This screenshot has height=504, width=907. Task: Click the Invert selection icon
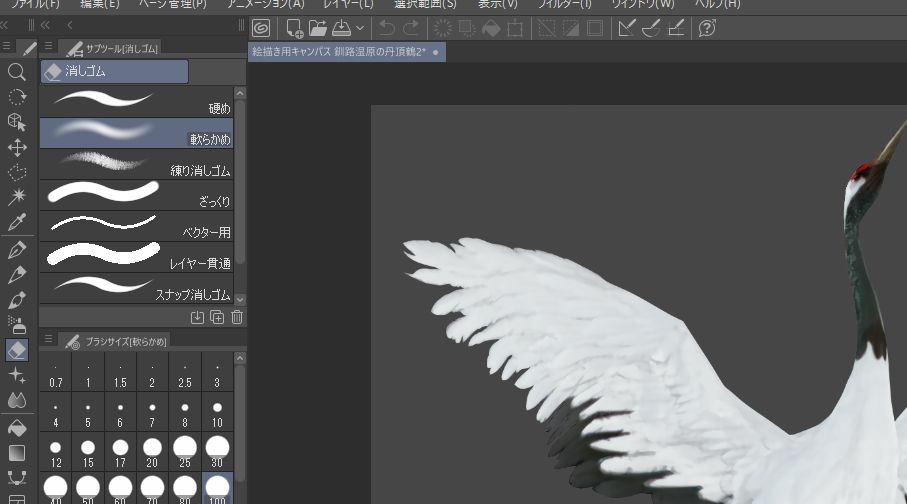pos(571,28)
